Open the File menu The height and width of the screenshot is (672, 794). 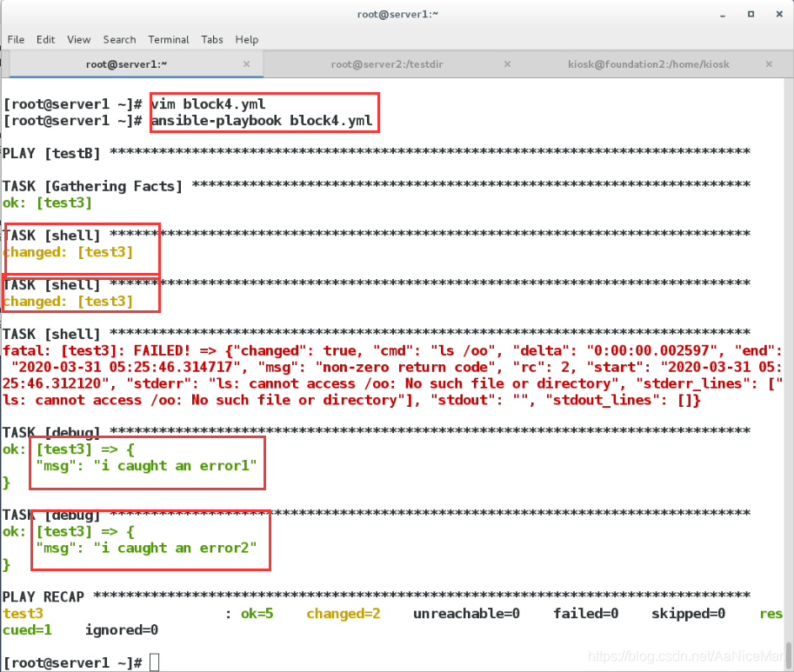pyautogui.click(x=16, y=39)
